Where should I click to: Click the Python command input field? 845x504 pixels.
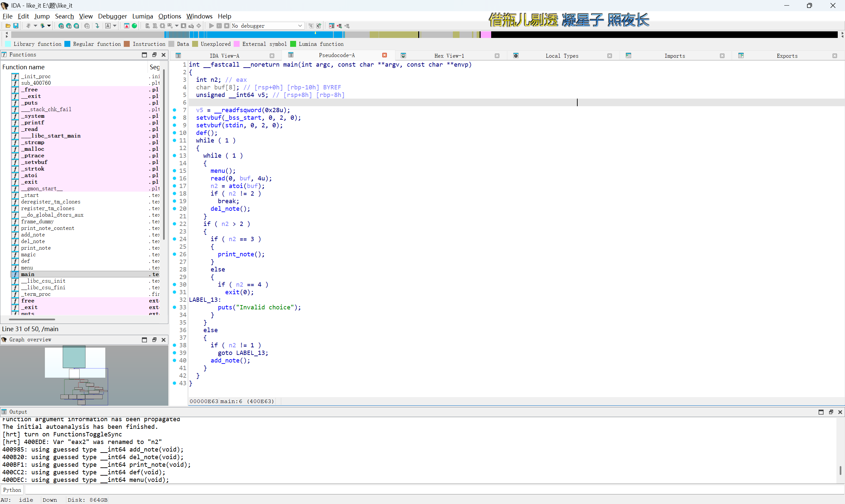434,490
